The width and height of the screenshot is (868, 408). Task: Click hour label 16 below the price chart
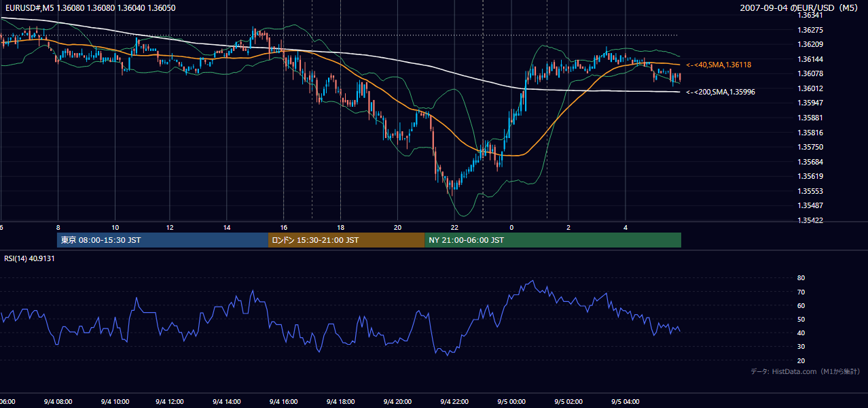(x=283, y=228)
